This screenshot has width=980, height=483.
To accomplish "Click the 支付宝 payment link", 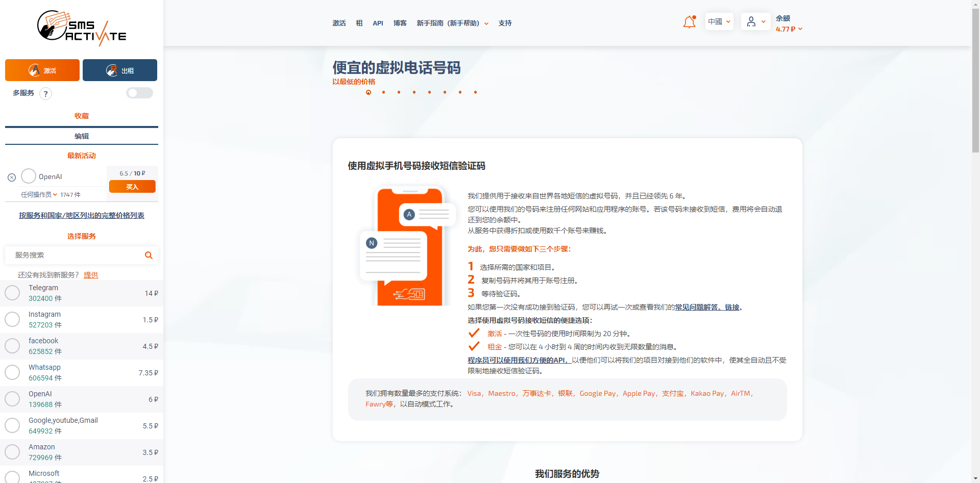I will coord(673,393).
